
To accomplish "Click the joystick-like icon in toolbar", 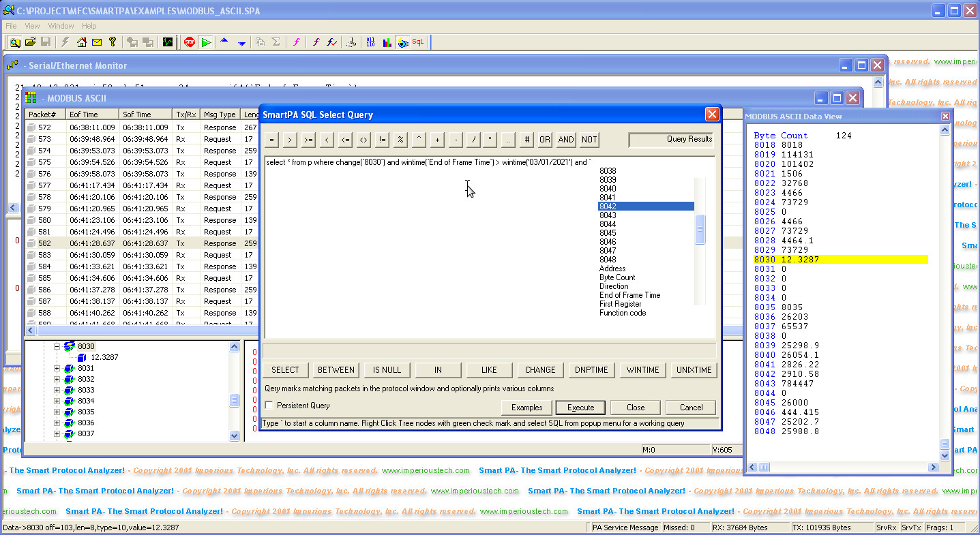I will click(x=352, y=42).
